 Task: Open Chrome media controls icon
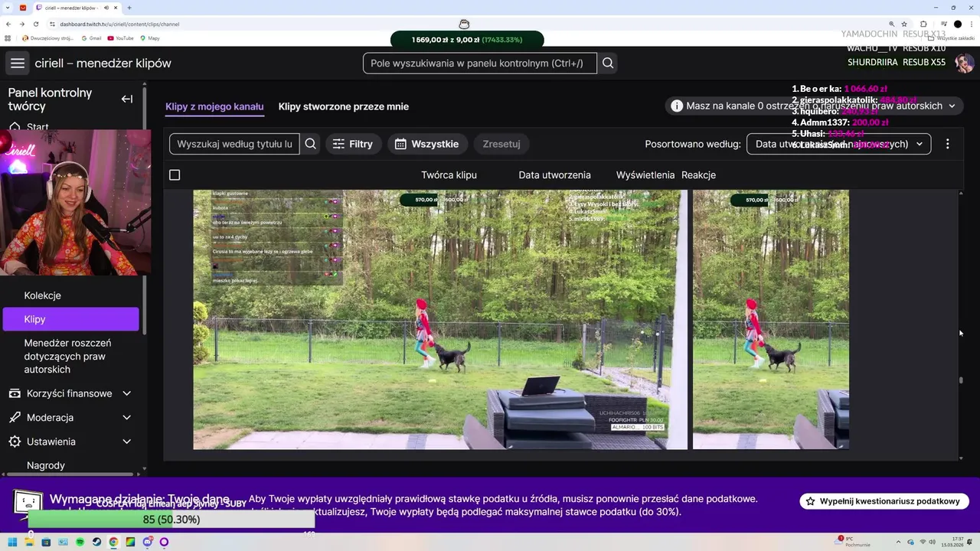pyautogui.click(x=943, y=24)
